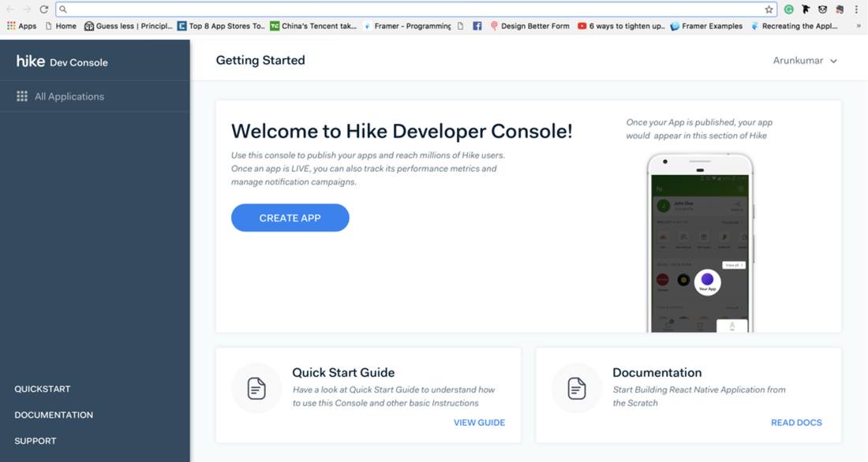Open the blank page-icon bookmark before Facebook
868x462 pixels.
(x=460, y=26)
